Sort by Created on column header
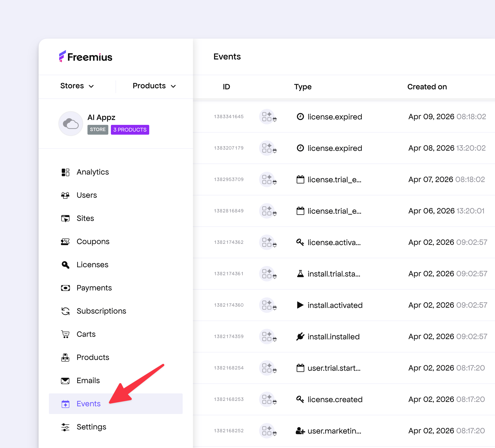This screenshot has width=495, height=448. 427,87
